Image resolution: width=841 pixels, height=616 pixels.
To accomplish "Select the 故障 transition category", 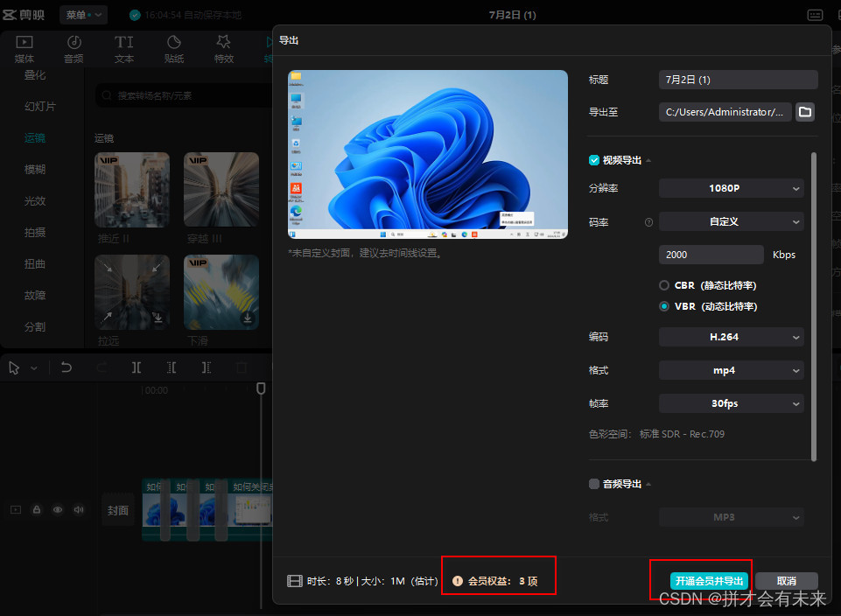I will click(35, 296).
